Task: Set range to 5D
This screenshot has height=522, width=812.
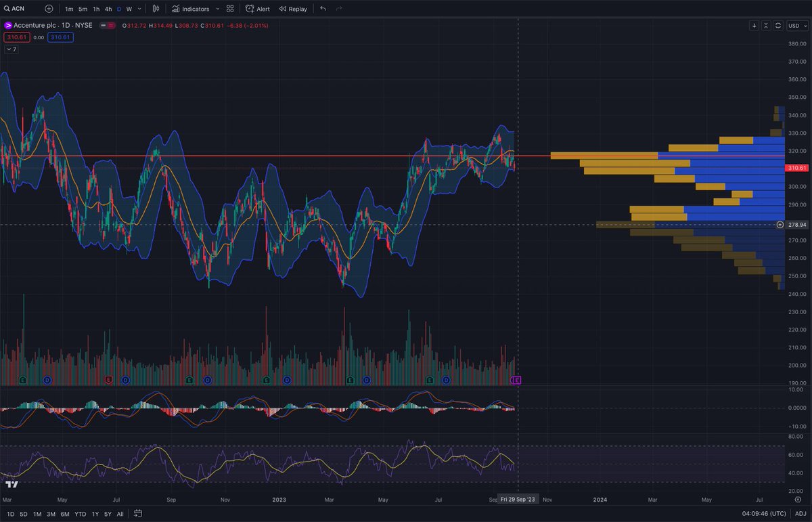Action: click(x=24, y=513)
